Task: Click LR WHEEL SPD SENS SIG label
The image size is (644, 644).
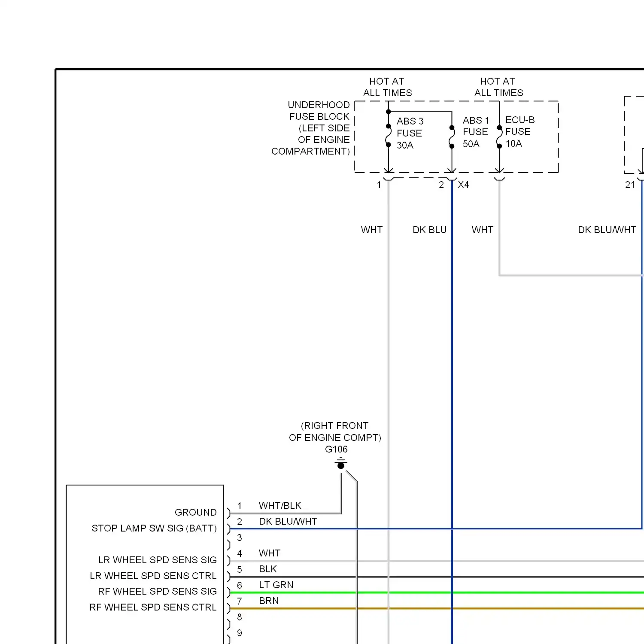Action: tap(158, 560)
